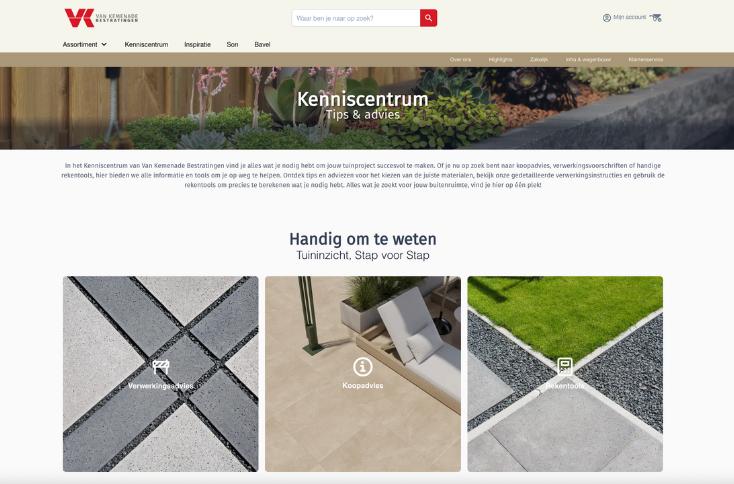
Task: Select the Bavel location link
Action: point(262,44)
